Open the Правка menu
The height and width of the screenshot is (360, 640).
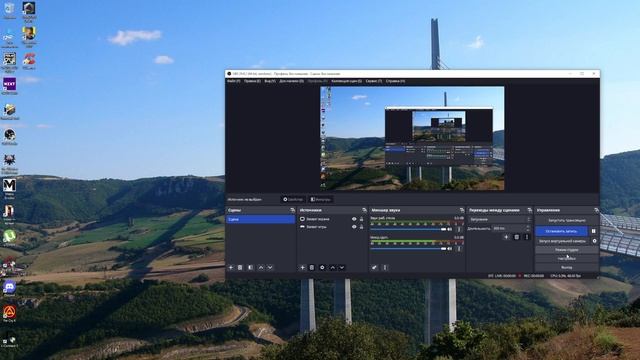tap(252, 81)
